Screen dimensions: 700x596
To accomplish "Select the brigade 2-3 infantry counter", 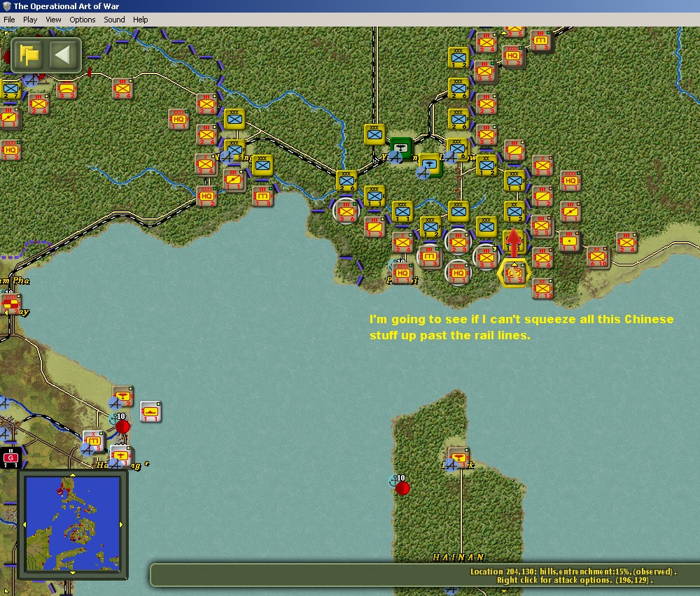I will [542, 166].
